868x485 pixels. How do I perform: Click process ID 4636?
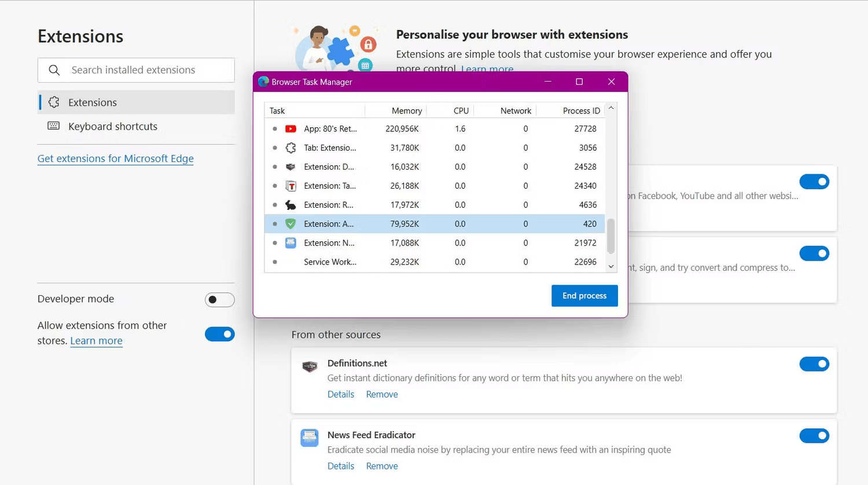point(588,205)
